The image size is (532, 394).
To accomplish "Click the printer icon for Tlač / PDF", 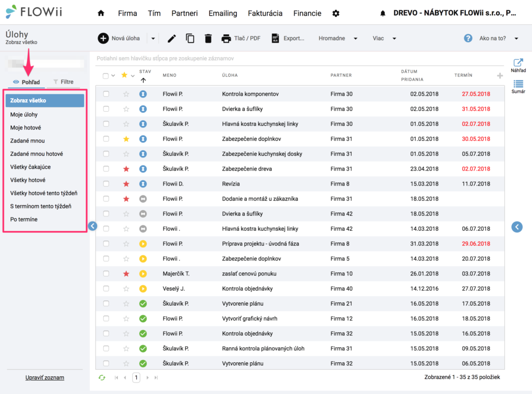I will click(226, 38).
